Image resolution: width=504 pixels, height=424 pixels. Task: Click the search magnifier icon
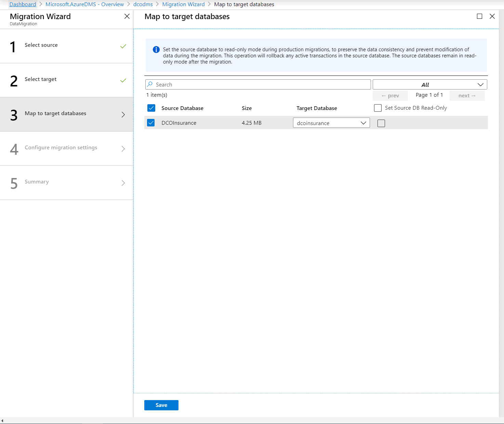tap(150, 84)
